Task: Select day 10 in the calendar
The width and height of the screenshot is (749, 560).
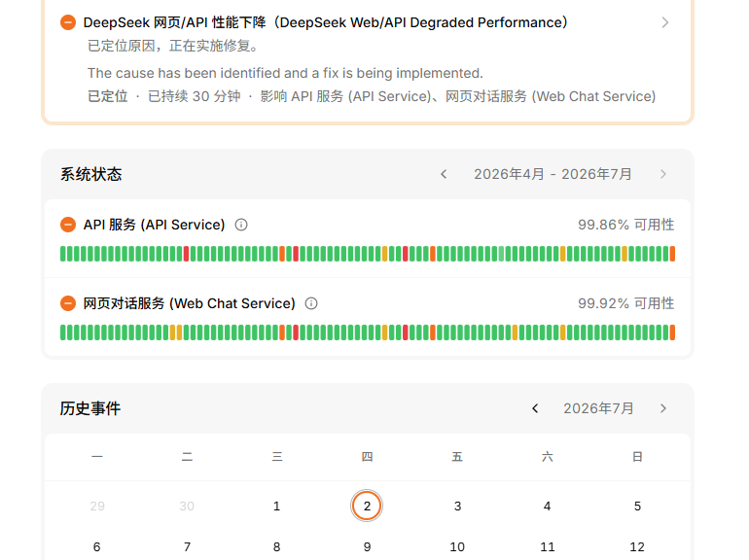Action: click(457, 546)
